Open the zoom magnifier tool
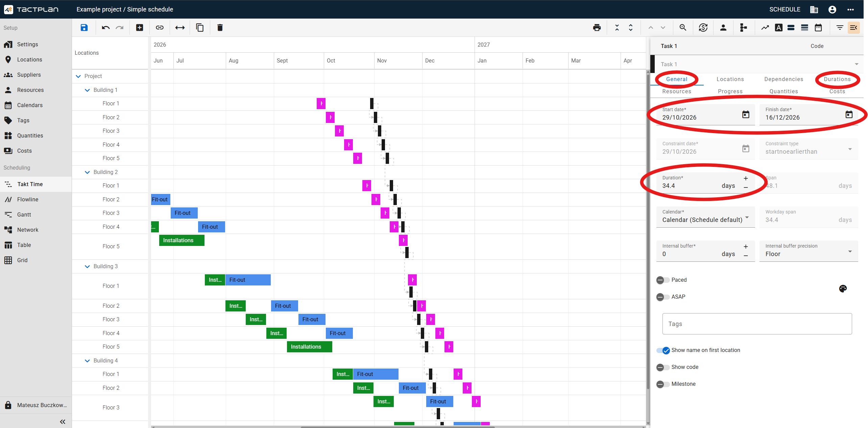 683,28
